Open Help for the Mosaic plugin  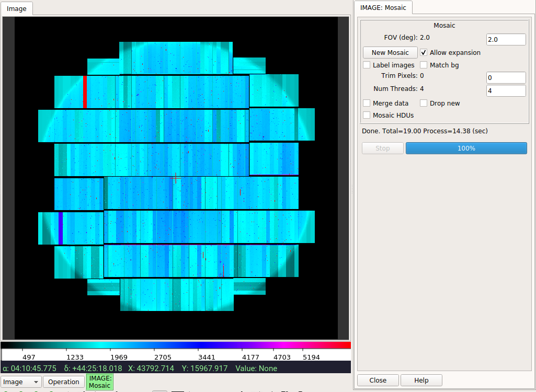click(421, 380)
